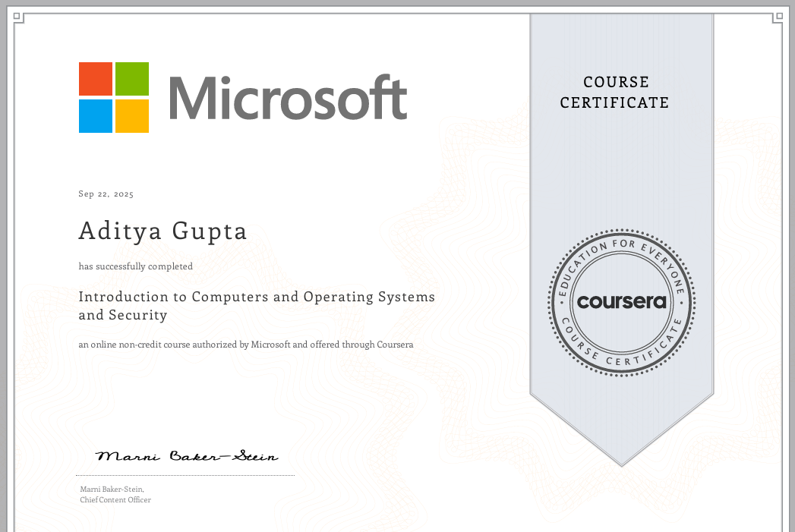Screen dimensions: 795x532
Task: Click the top-left corner border ornament
Action: coord(19,18)
